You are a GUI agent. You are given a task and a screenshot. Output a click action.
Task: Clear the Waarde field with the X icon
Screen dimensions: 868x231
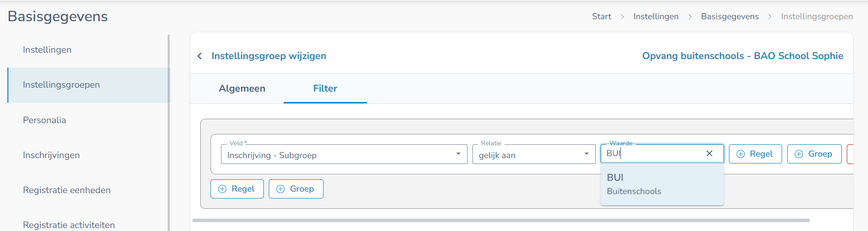[709, 154]
